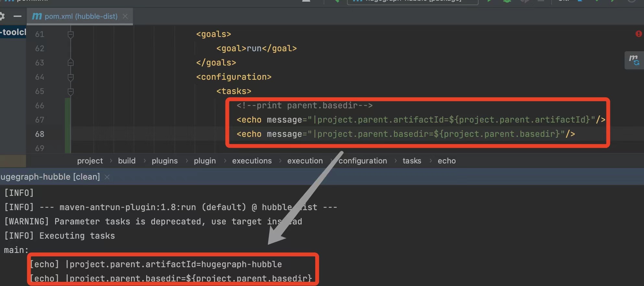
Task: Place cursor in the <configuration> tag
Action: tap(233, 77)
